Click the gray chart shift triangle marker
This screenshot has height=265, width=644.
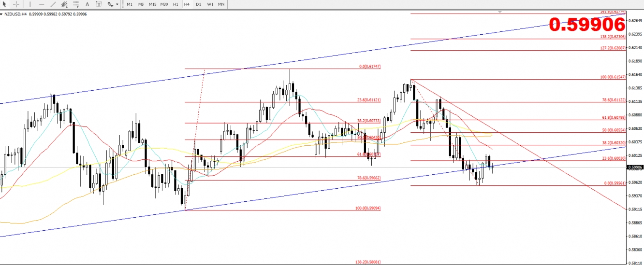coord(500,11)
